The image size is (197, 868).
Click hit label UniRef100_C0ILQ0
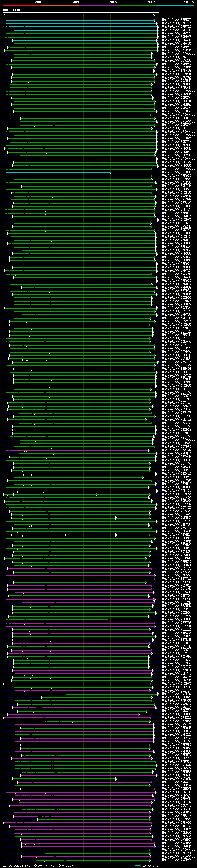click(x=177, y=694)
